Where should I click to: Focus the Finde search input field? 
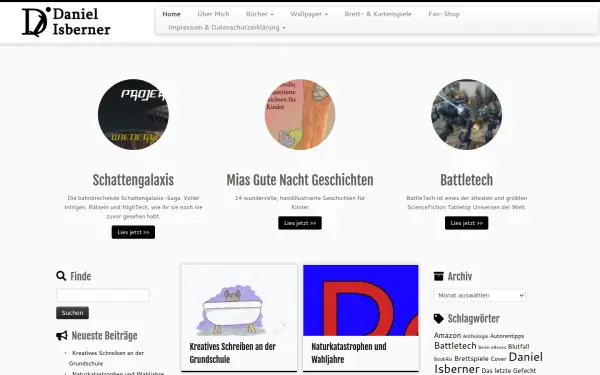pyautogui.click(x=103, y=295)
